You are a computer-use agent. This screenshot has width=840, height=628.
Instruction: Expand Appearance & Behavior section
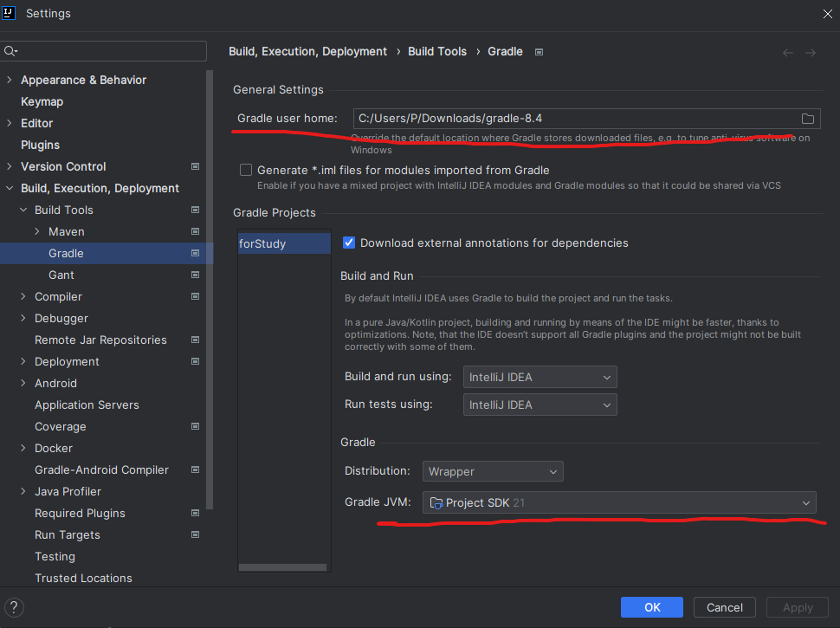click(x=10, y=80)
